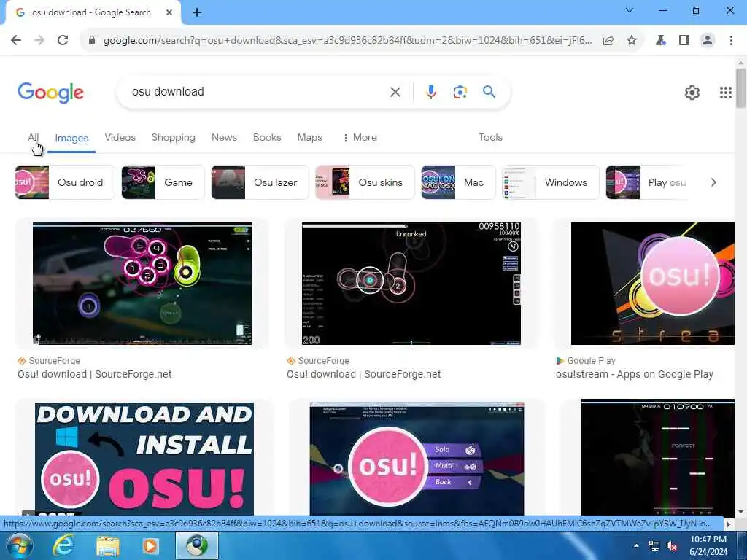The width and height of the screenshot is (747, 560).
Task: Open the Chrome Labs flask icon
Action: click(x=660, y=41)
